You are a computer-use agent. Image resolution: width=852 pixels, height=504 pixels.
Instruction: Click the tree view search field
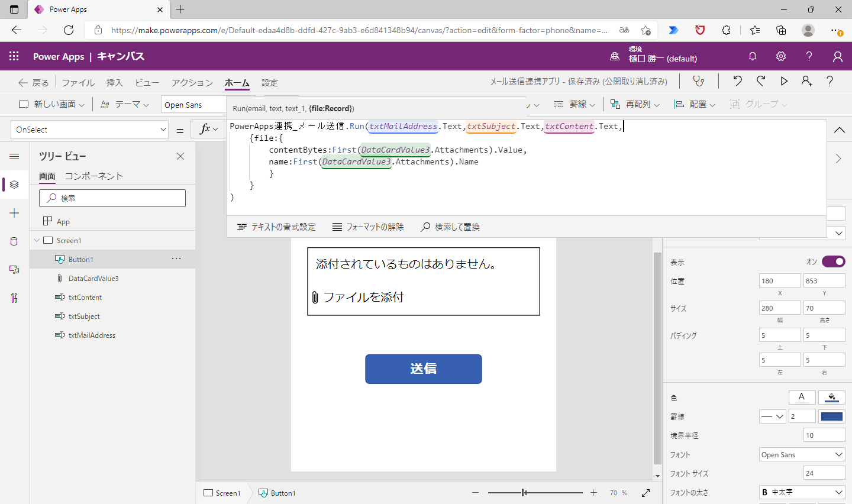[x=112, y=198]
